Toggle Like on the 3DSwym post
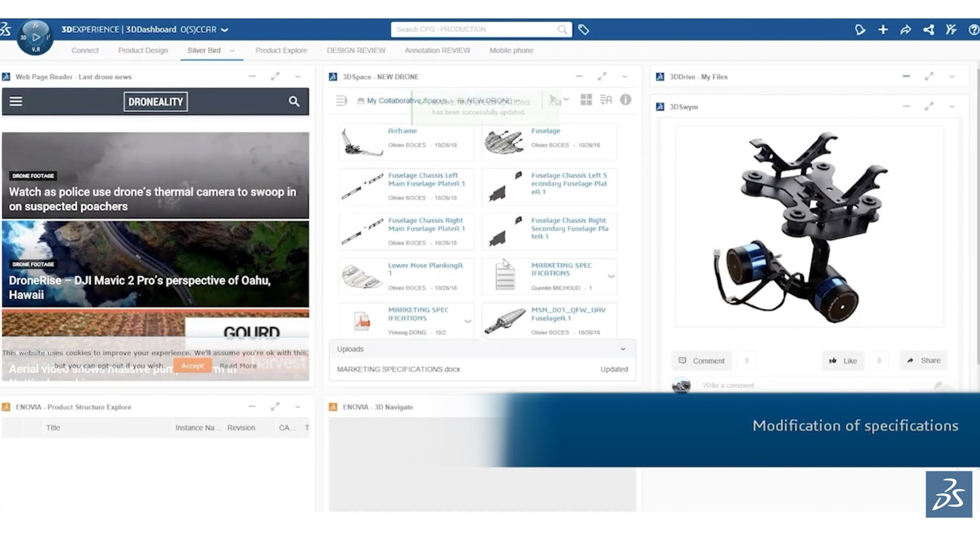Image resolution: width=980 pixels, height=551 pixels. (843, 360)
